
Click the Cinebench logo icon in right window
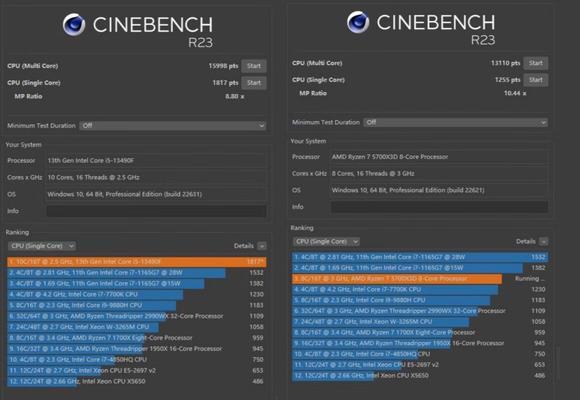358,22
